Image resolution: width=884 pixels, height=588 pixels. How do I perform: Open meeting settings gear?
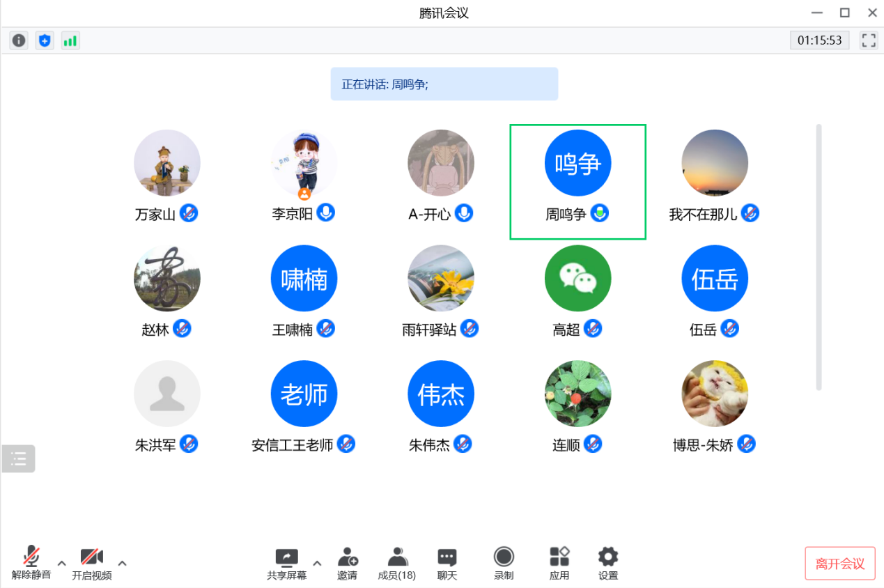click(x=607, y=563)
